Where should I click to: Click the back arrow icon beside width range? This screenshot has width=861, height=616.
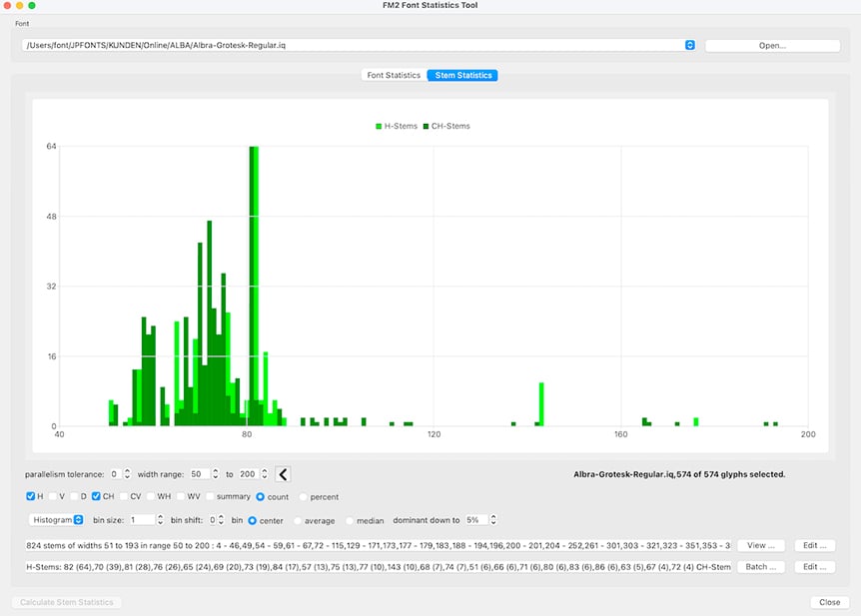pos(283,474)
